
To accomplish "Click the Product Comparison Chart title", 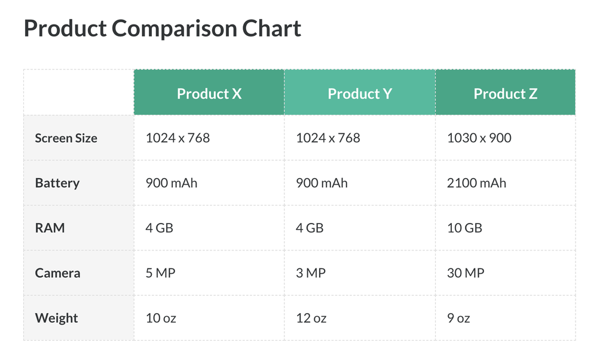I will (163, 29).
